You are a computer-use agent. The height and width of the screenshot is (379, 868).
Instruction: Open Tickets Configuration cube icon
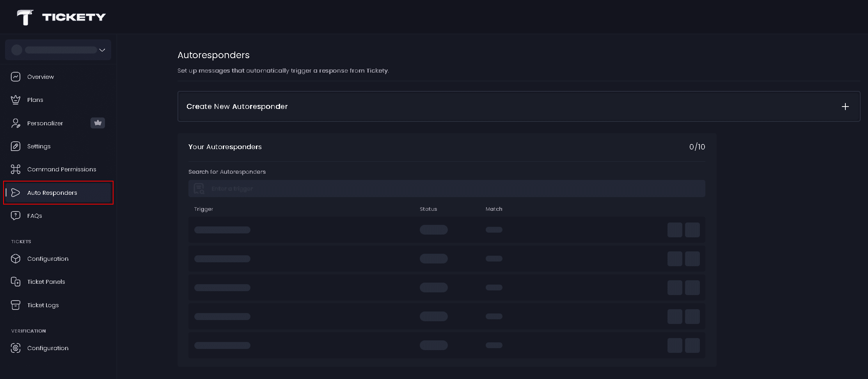(16, 259)
